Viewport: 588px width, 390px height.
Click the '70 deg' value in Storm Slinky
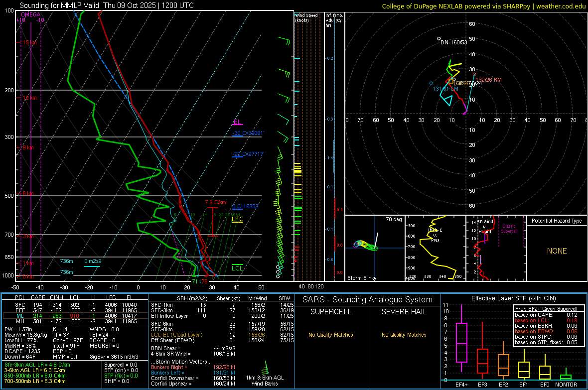click(x=394, y=219)
